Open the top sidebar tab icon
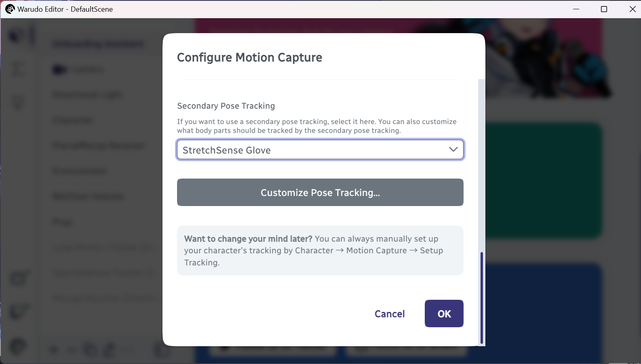This screenshot has height=364, width=641. tap(17, 36)
